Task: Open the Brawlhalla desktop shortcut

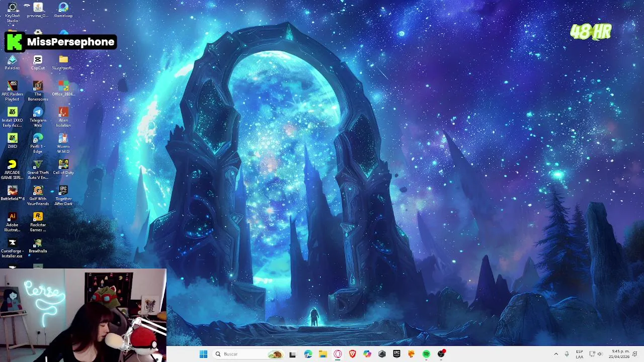Action: [38, 245]
